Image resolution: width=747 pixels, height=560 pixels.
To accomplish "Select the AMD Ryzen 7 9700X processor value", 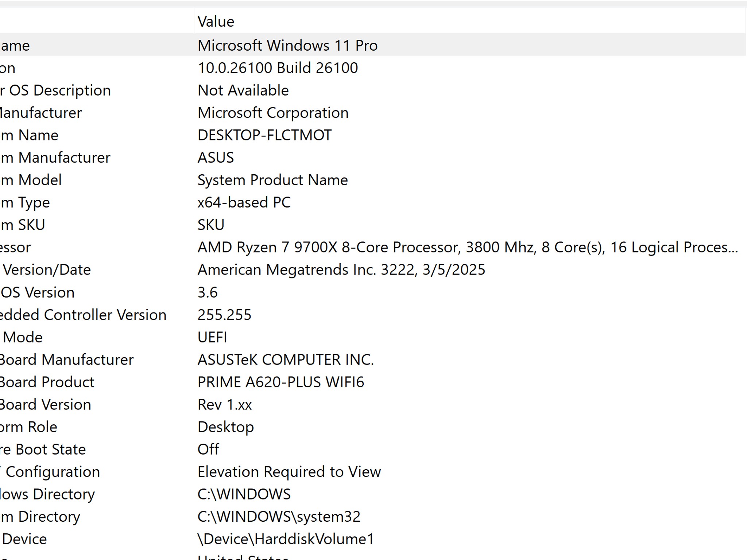I will click(x=468, y=247).
